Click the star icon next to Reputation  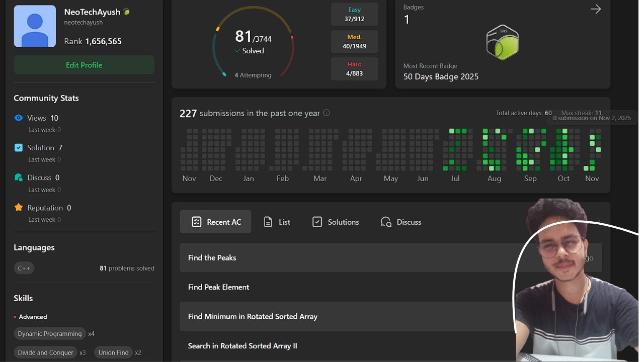[x=19, y=207]
